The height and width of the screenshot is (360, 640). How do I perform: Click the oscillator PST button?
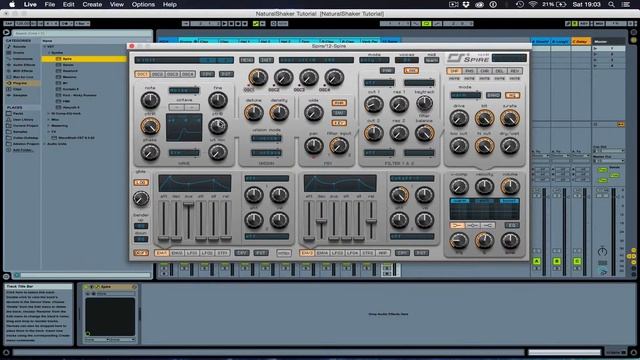click(x=226, y=74)
